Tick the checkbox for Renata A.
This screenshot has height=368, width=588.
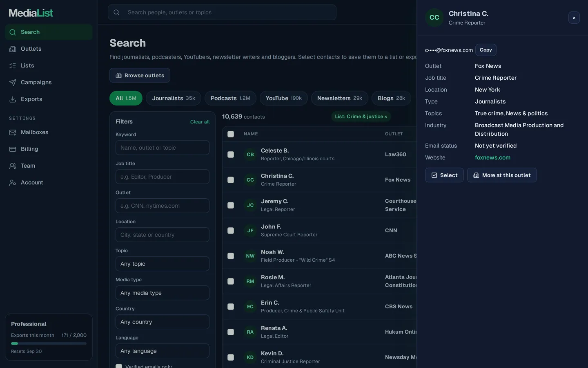(231, 332)
